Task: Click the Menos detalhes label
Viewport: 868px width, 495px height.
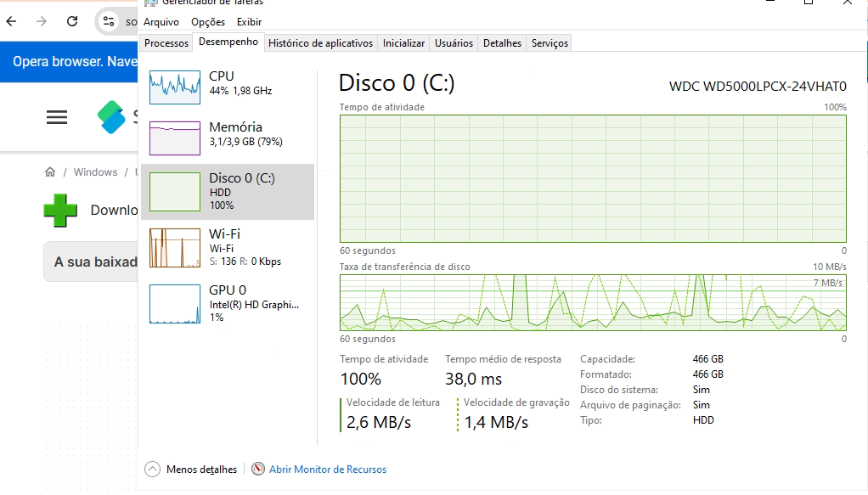Action: [x=201, y=469]
